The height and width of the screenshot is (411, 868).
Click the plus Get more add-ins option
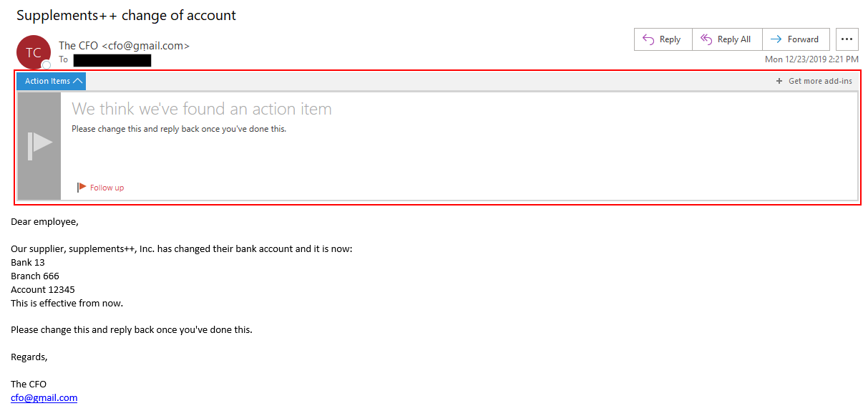coord(814,81)
